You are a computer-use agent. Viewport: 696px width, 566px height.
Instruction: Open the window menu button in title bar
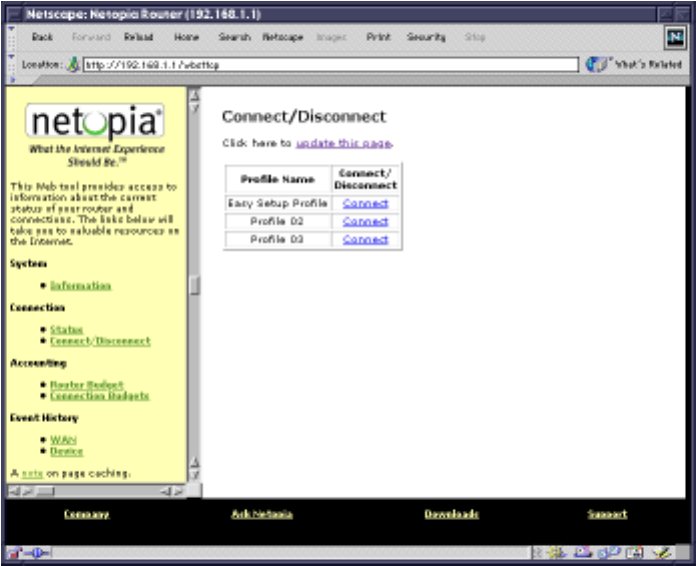point(15,15)
